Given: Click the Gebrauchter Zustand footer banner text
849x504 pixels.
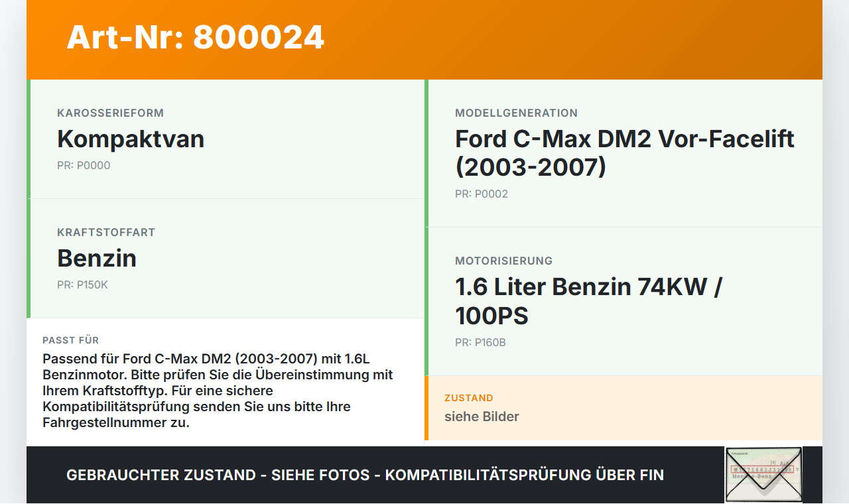Looking at the screenshot, I should click(x=365, y=475).
